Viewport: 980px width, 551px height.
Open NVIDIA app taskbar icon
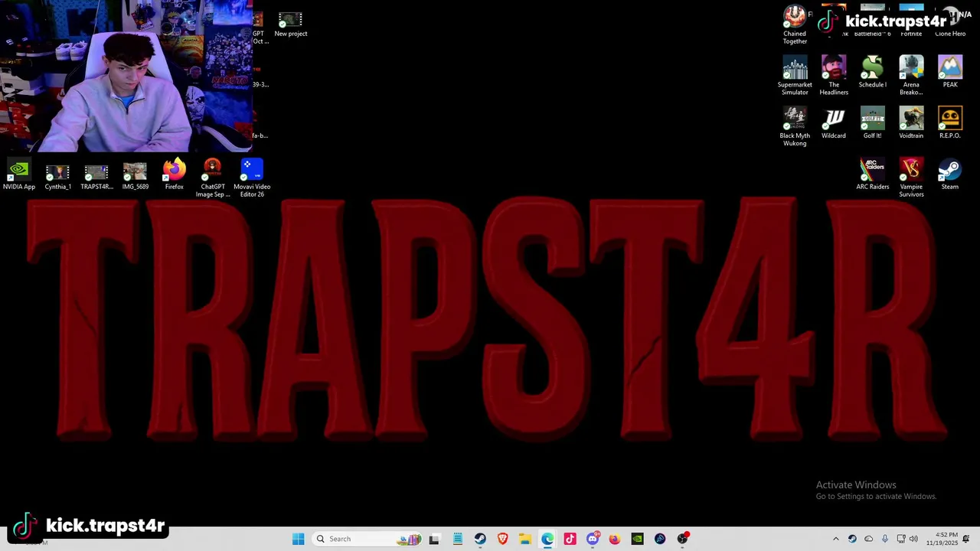click(637, 539)
